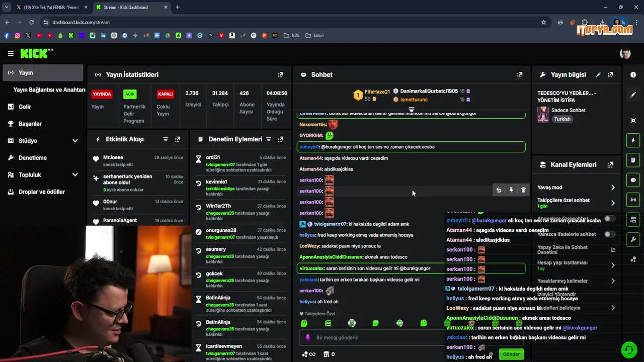Open Etkinlik Akışı filter options

(x=166, y=139)
